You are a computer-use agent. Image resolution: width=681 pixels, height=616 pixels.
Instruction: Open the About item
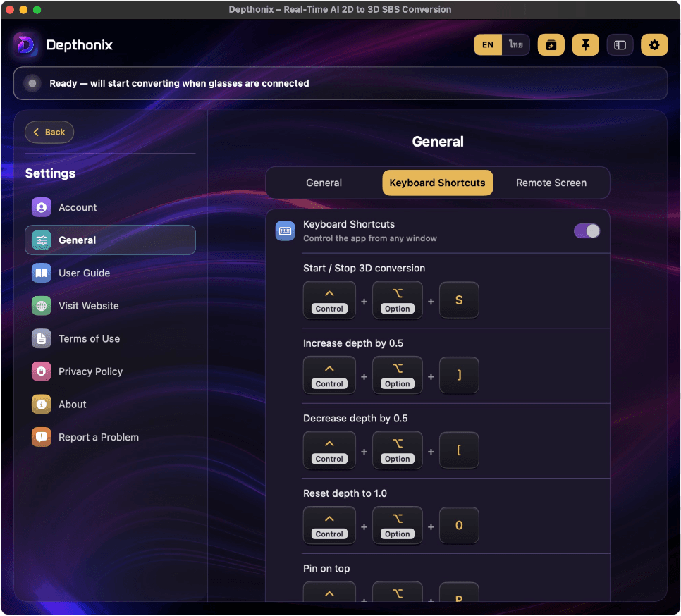click(110, 405)
